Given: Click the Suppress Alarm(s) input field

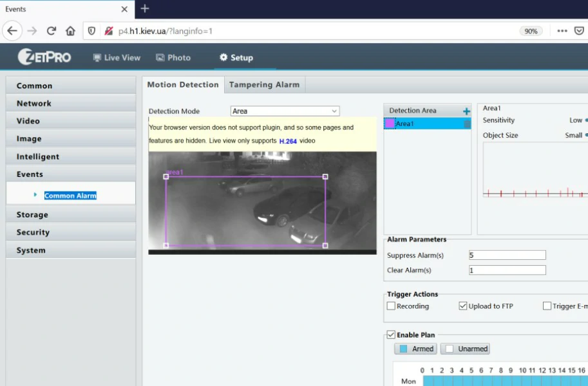Looking at the screenshot, I should pos(507,255).
